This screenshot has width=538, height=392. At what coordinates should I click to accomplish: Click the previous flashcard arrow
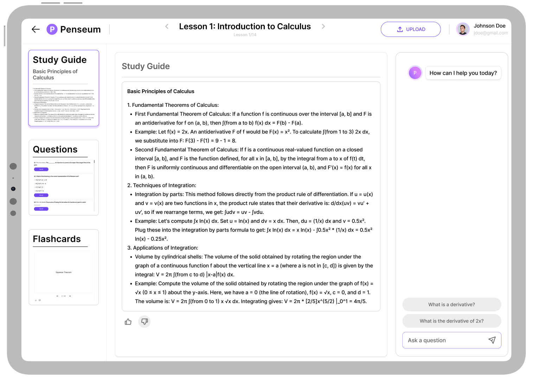point(57,296)
